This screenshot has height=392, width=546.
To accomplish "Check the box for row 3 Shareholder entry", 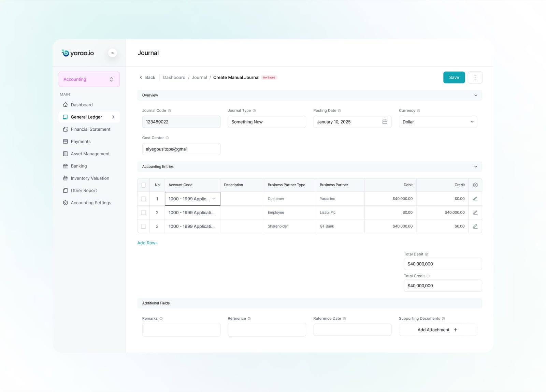I will (143, 226).
